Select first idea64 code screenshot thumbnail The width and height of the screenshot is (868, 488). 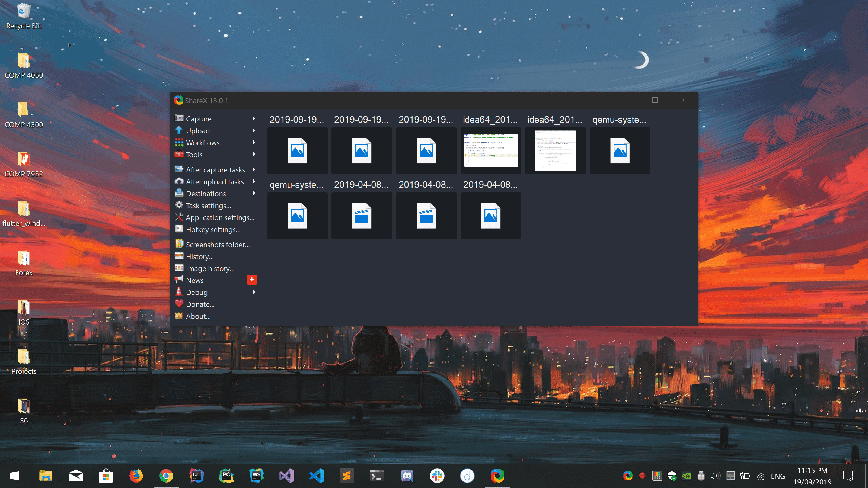(x=491, y=150)
